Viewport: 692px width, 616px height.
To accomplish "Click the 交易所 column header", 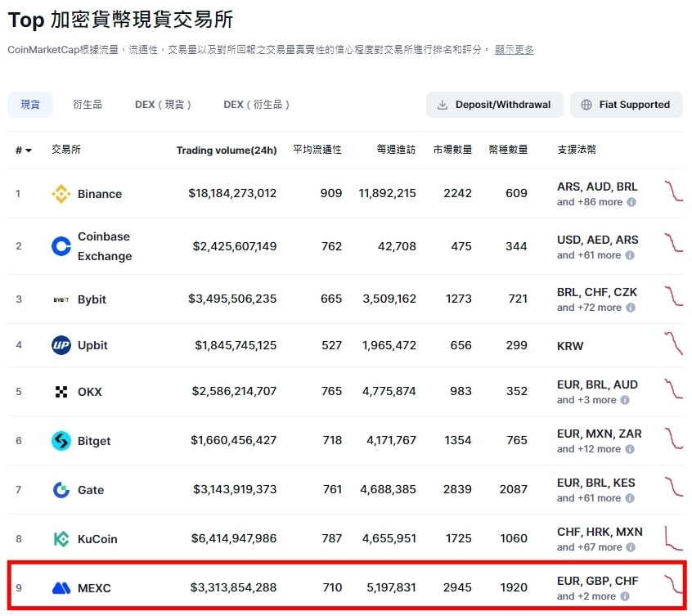I will (65, 150).
